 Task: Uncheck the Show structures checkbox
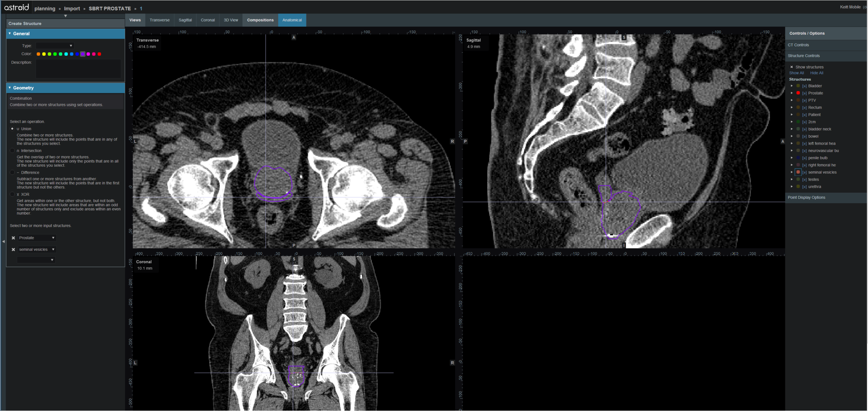click(792, 67)
